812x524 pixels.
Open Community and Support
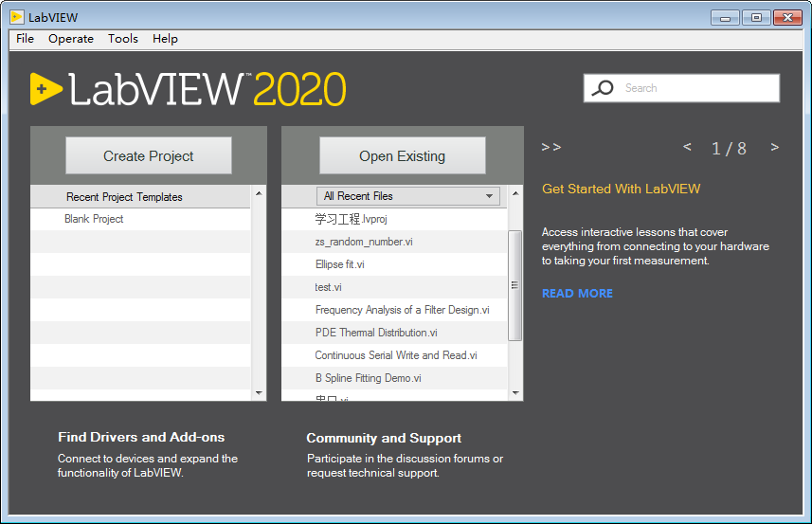pyautogui.click(x=384, y=438)
